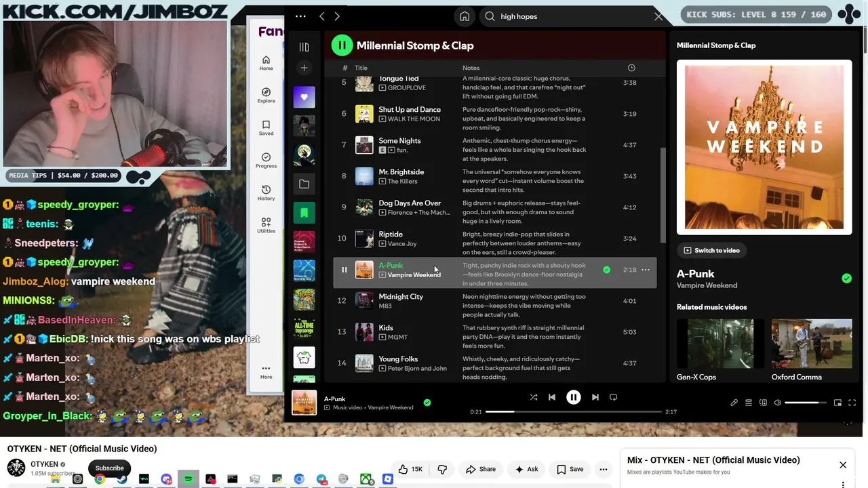The image size is (868, 488).
Task: Toggle the saved checkmark on A-Punk row
Action: [x=606, y=270]
